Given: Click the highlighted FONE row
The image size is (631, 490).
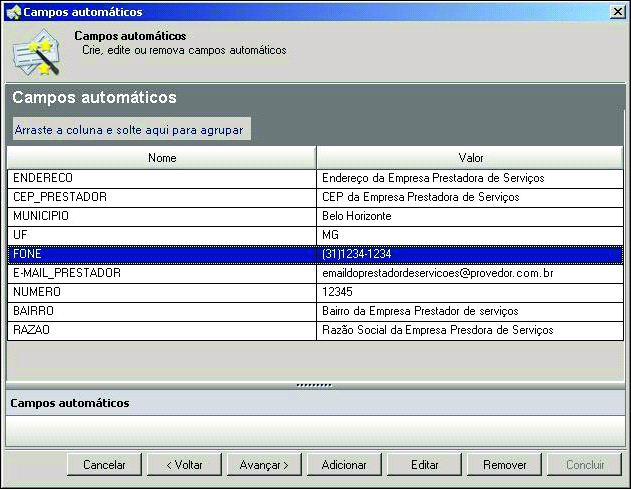Looking at the screenshot, I should pos(161,254).
